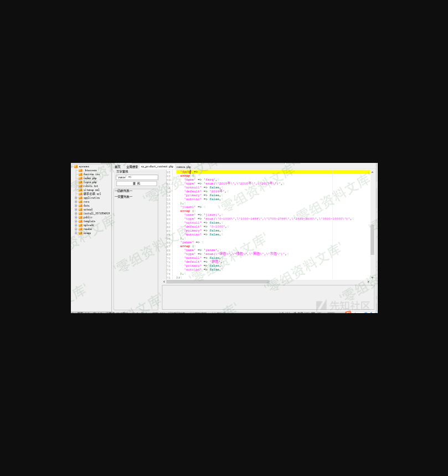The width and height of the screenshot is (448, 476).
Task: Select the robots.txt file icon
Action: [x=80, y=186]
